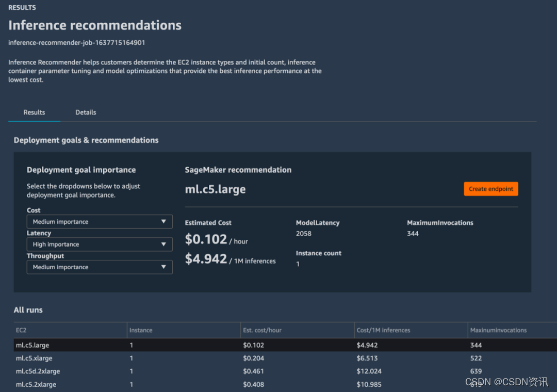
Task: Click the $0.408 cost cell
Action: click(x=253, y=385)
